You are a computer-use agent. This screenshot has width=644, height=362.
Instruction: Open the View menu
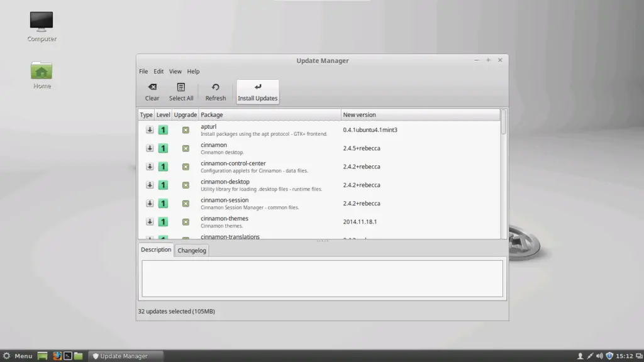(175, 72)
